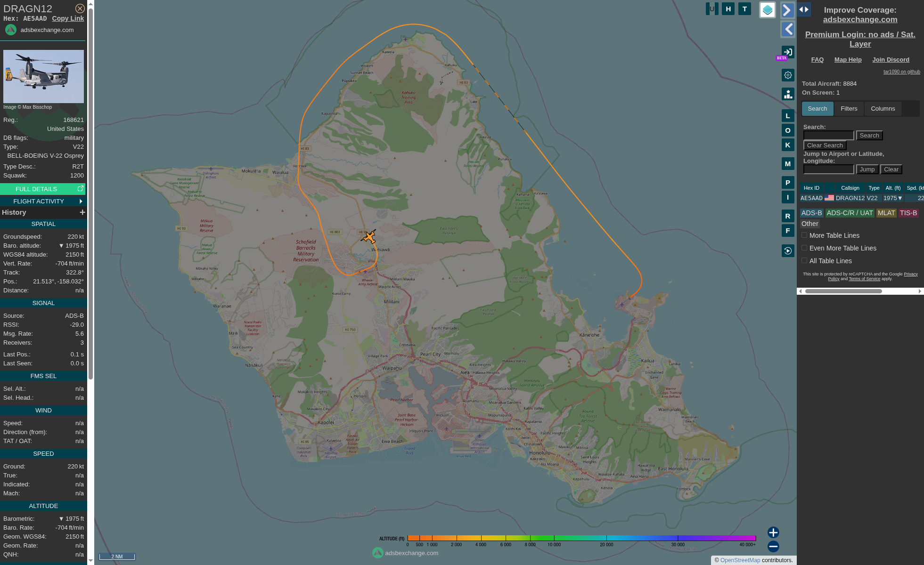The image size is (924, 565).
Task: Sort table by Type column
Action: coord(874,188)
